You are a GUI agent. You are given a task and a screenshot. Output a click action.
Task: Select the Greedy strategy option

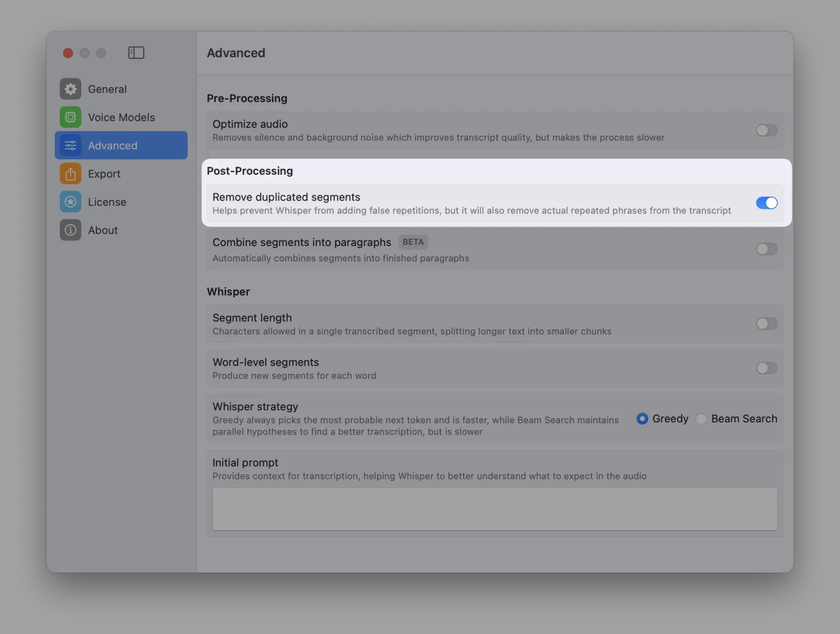tap(642, 419)
